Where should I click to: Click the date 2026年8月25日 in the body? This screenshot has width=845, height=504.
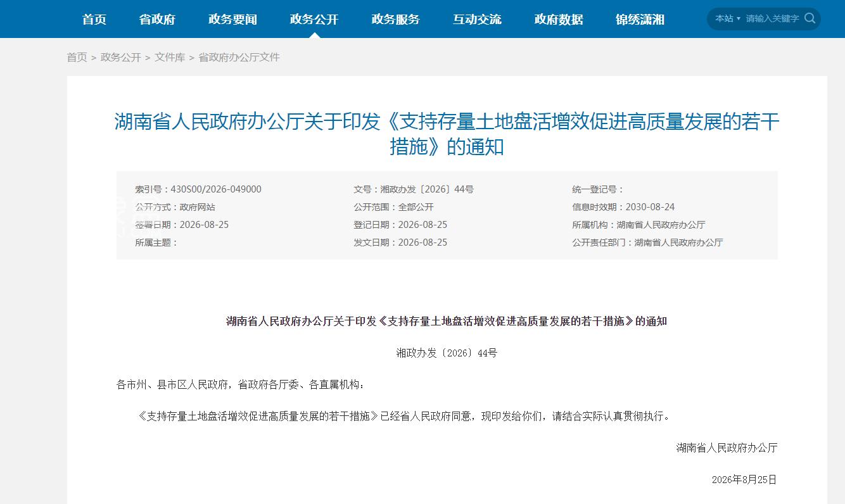[744, 479]
